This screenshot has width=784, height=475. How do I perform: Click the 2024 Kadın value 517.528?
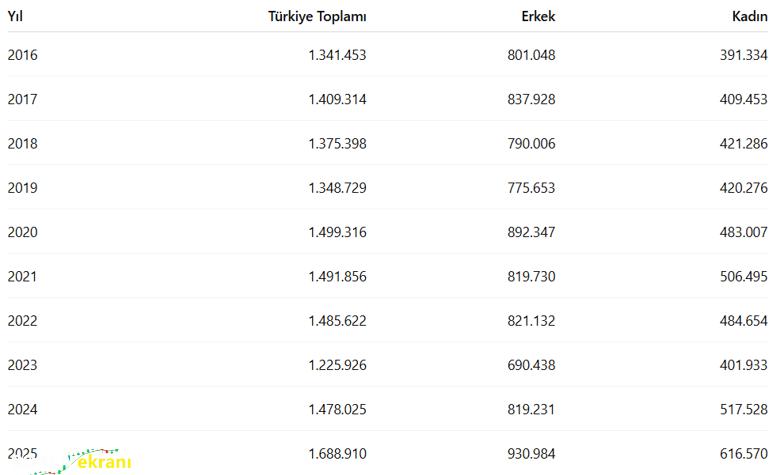coord(743,409)
